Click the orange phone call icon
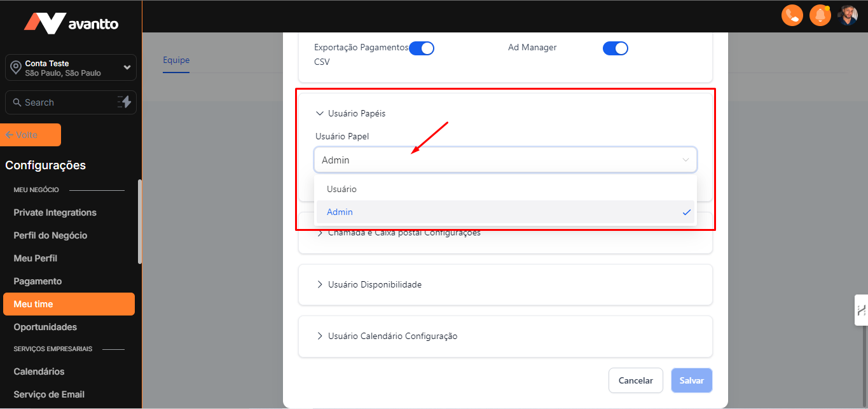Image resolution: width=868 pixels, height=409 pixels. point(792,15)
